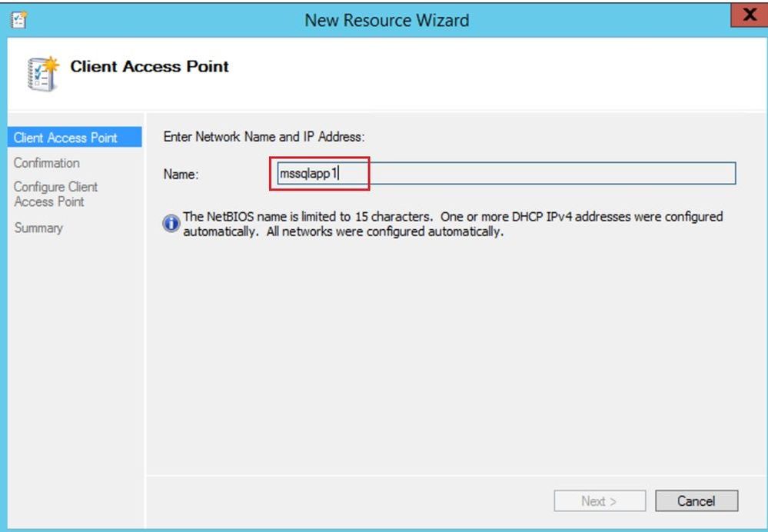Click the Name: label
Screen dimensions: 768x532
pos(181,175)
